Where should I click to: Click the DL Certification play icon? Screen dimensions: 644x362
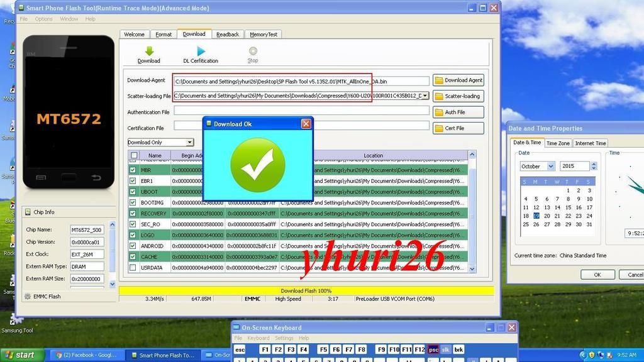click(201, 52)
